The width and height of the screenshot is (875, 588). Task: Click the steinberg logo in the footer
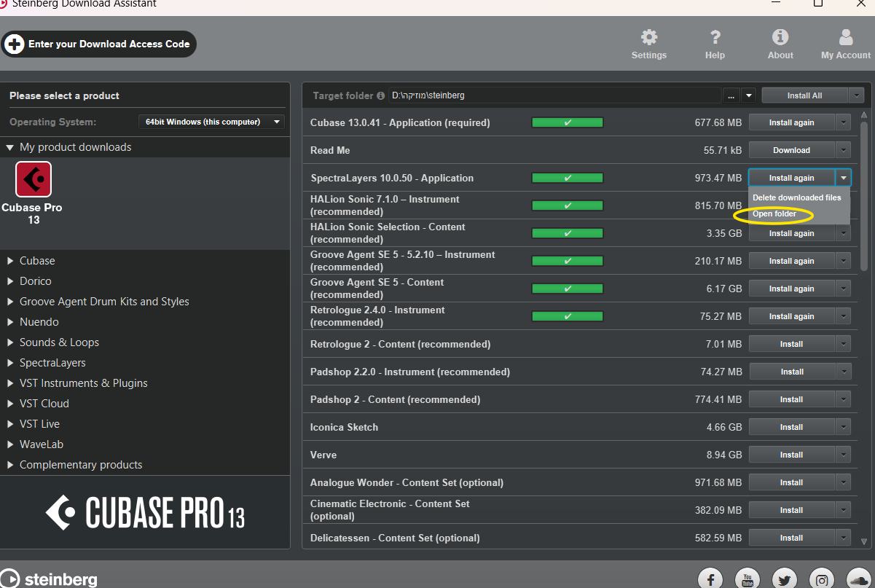pyautogui.click(x=49, y=579)
